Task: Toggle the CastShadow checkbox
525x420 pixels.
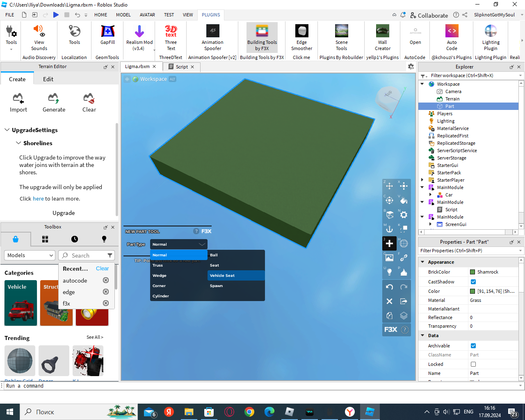Action: coord(473,282)
